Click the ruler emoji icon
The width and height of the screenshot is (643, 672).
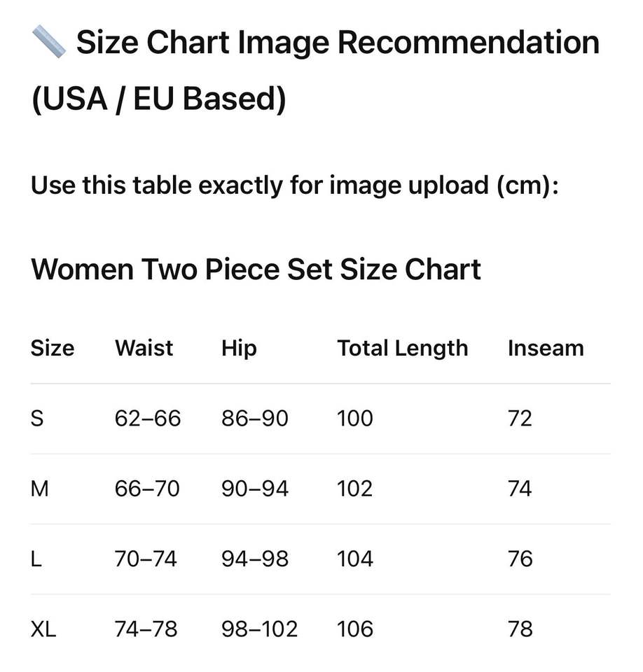pos(49,42)
